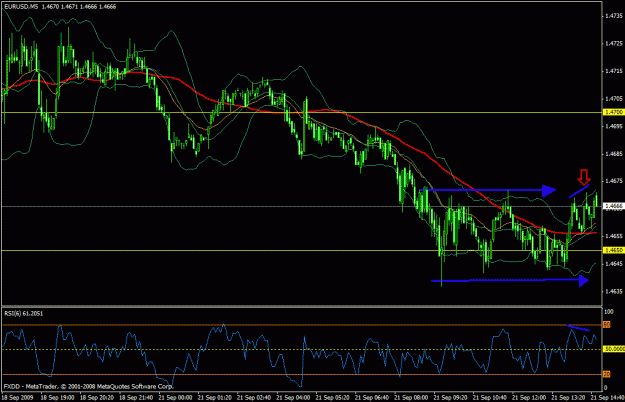Click the 21 Sep 09:20 time label
Image resolution: width=625 pixels, height=402 pixels.
tap(450, 398)
